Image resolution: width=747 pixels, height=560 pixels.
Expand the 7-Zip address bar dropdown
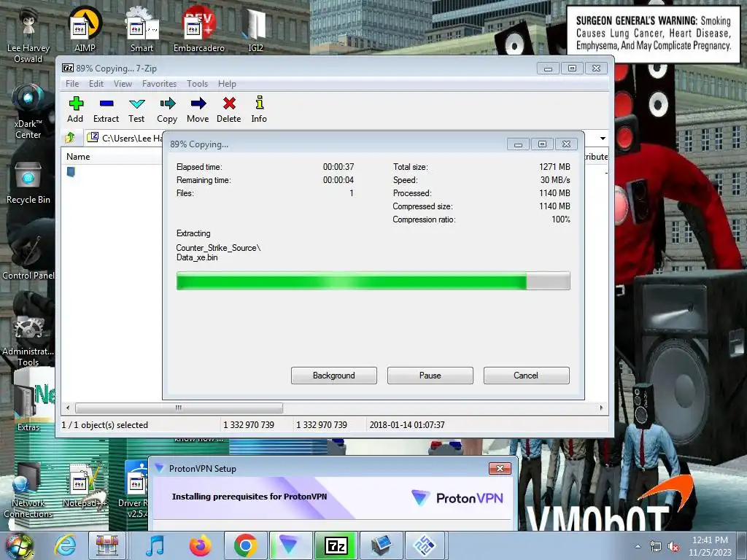point(603,138)
